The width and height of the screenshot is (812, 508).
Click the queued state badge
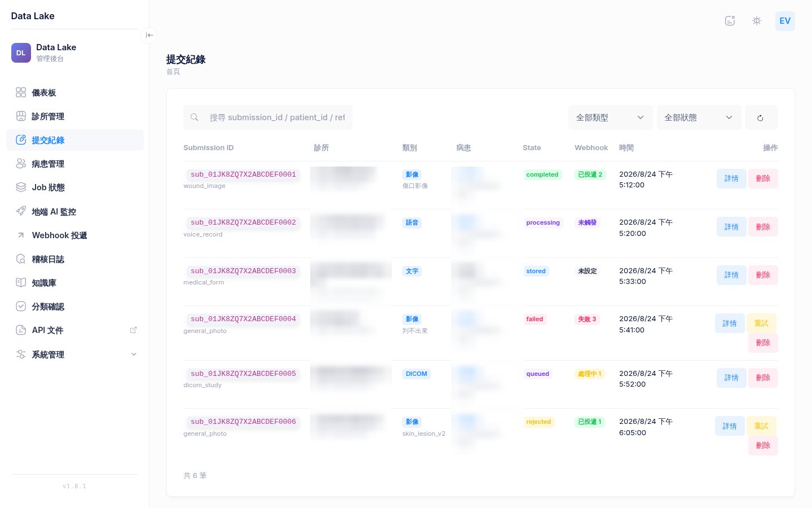pos(537,374)
